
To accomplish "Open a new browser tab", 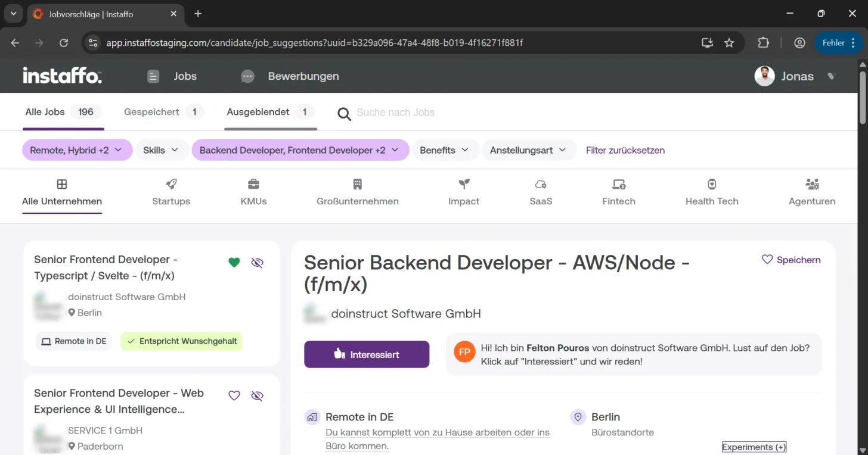I will coord(198,14).
